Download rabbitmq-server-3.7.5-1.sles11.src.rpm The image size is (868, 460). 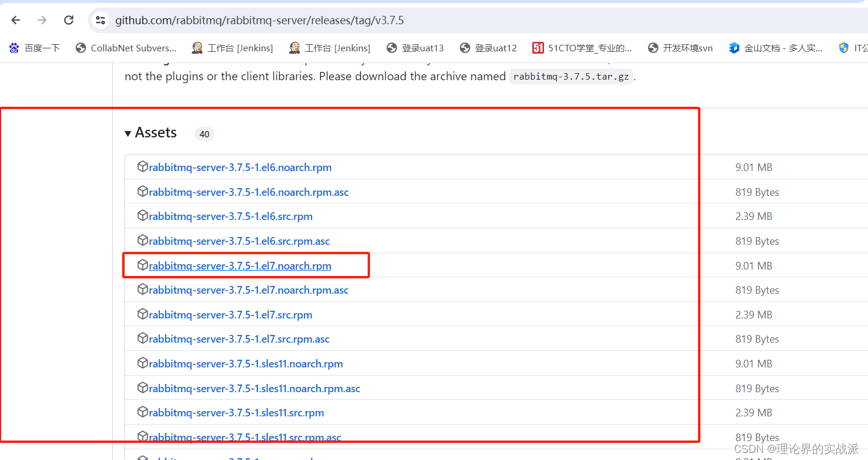[x=237, y=413]
